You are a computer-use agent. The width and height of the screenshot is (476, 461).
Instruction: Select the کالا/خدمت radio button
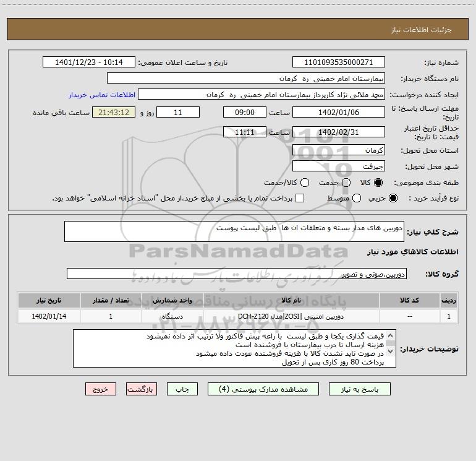coord(305,183)
